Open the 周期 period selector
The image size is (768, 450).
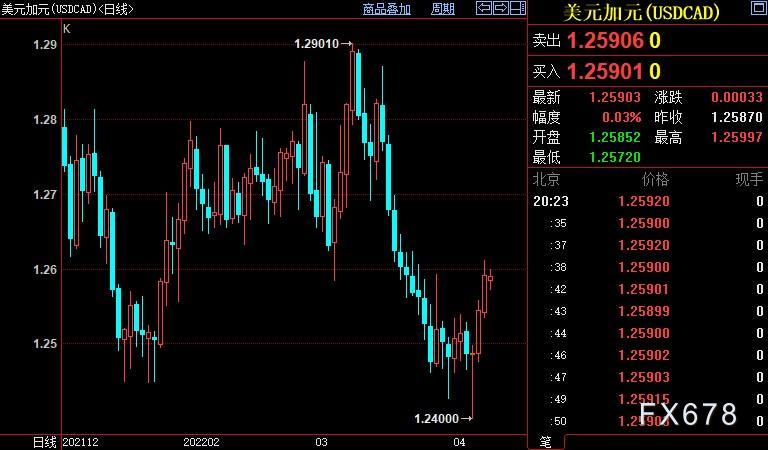point(442,9)
